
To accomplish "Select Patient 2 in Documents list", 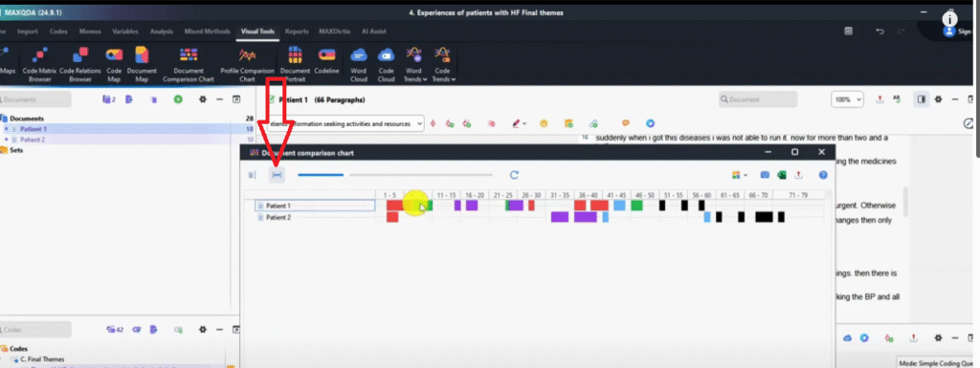I will pos(33,140).
